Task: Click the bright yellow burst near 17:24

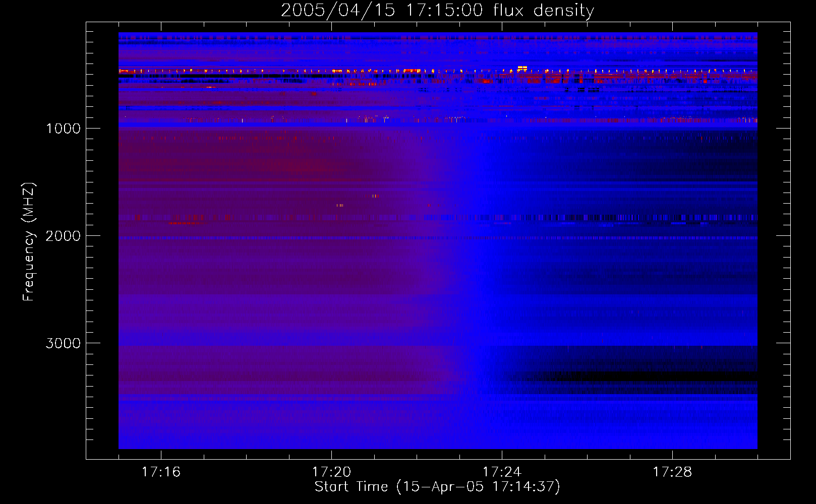Action: coord(522,68)
